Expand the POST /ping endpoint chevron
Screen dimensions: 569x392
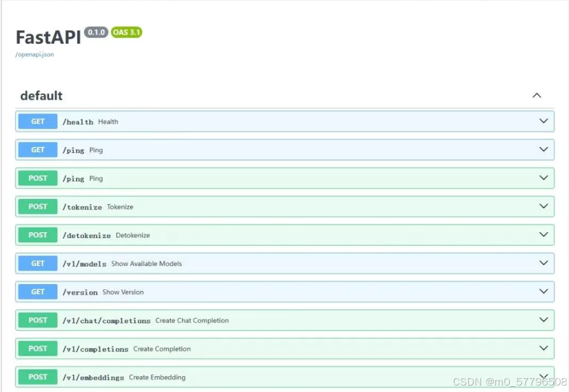[543, 177]
